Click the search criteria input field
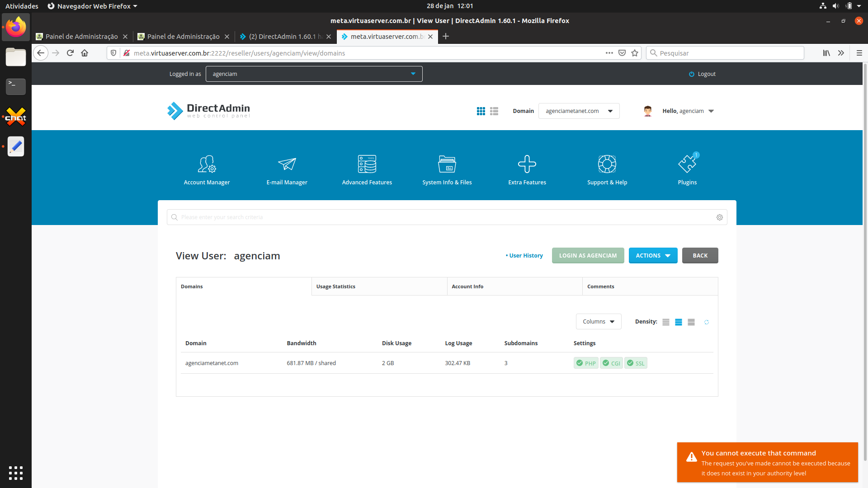The width and height of the screenshot is (868, 488). [443, 217]
